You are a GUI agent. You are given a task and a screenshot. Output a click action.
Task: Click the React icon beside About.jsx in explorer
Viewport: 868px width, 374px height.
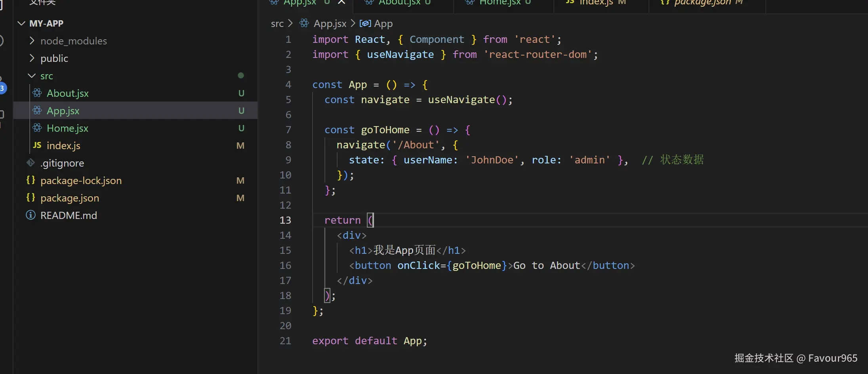(x=37, y=93)
